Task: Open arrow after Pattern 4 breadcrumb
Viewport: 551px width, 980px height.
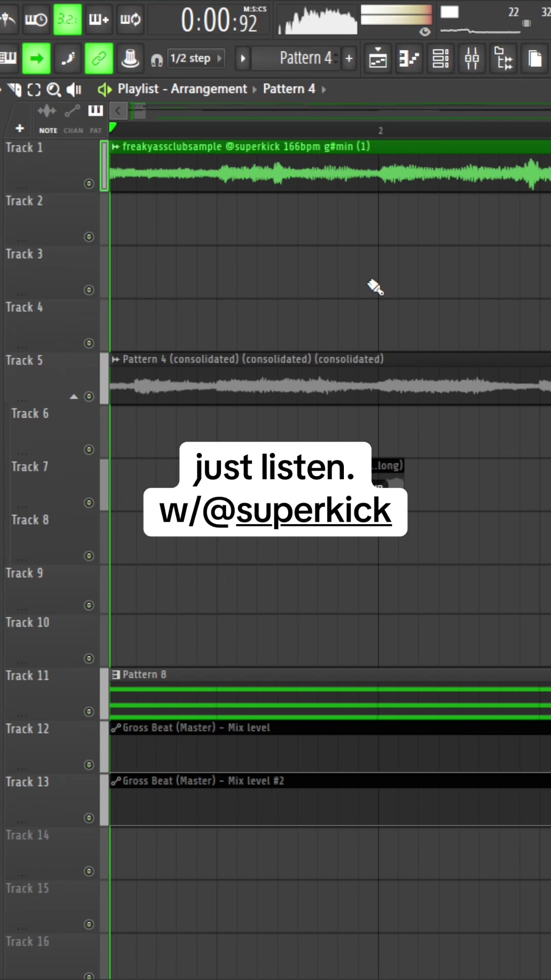Action: tap(323, 89)
